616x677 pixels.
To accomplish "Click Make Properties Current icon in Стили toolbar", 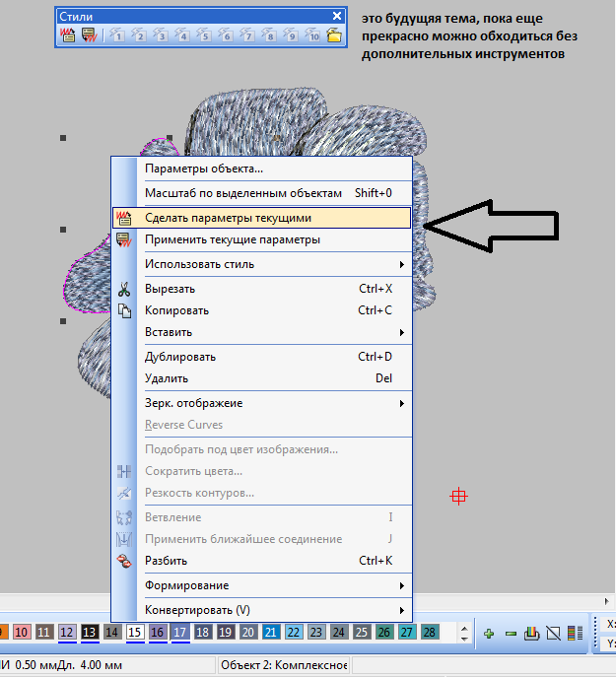I will coord(68,34).
